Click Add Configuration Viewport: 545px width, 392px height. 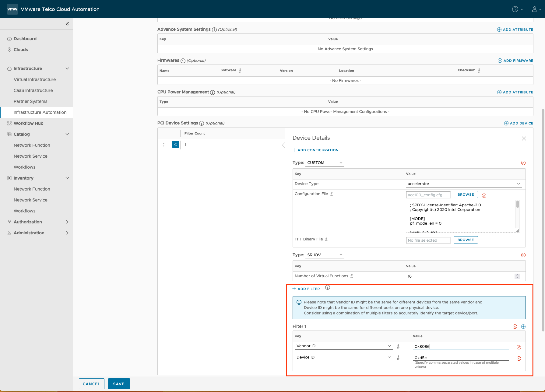coord(315,150)
